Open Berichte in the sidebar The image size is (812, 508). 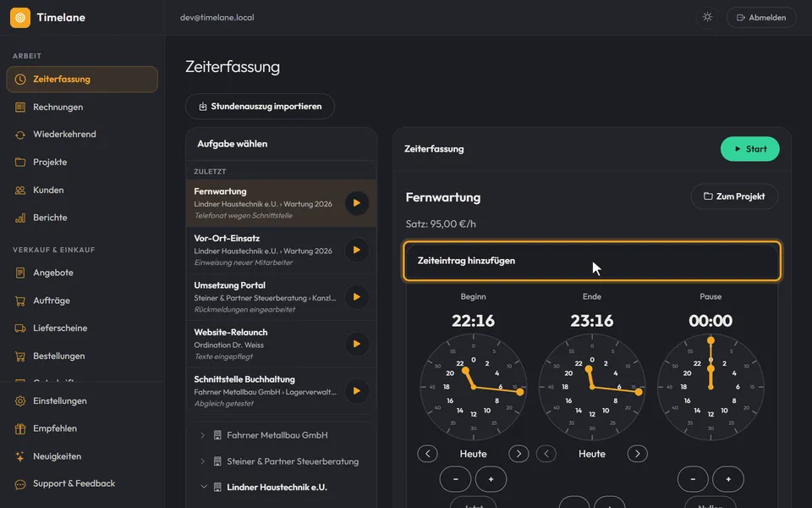[x=82, y=218]
